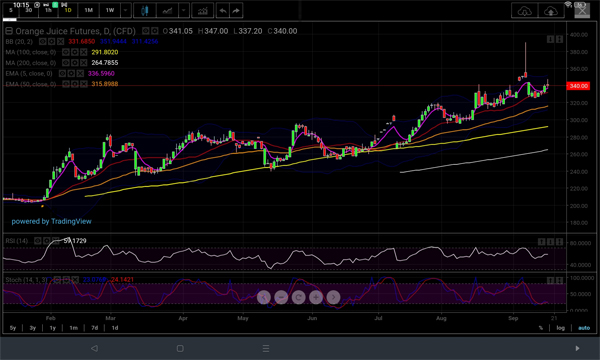Select the 1M timeframe tab

coord(89,10)
